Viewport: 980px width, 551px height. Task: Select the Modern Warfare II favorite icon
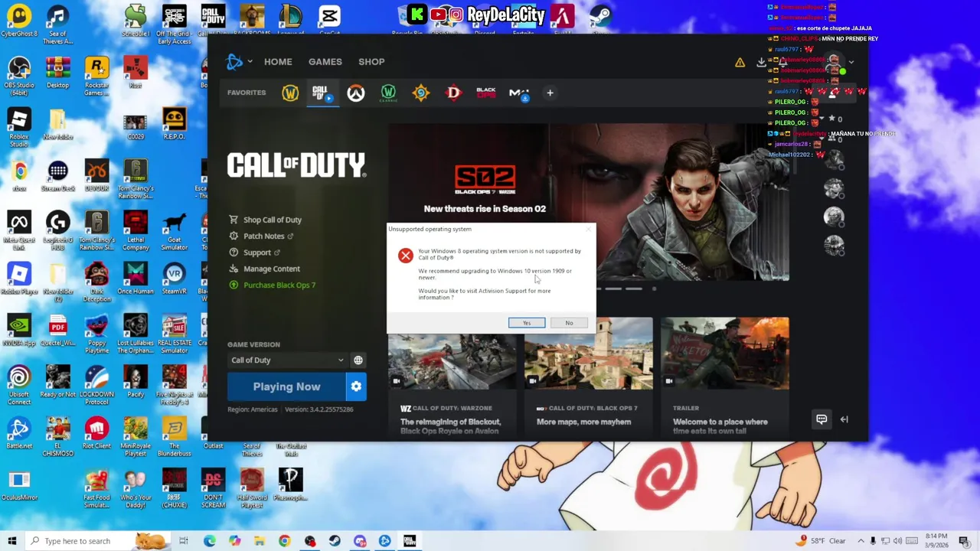519,93
